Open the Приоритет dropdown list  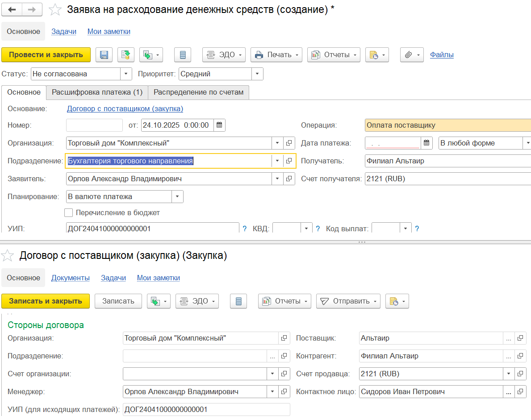(257, 74)
